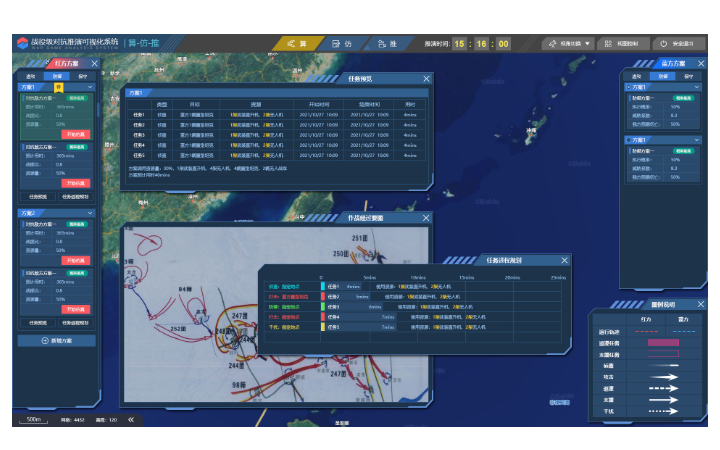
Task: Click the 500m map scale indicator
Action: 34,420
